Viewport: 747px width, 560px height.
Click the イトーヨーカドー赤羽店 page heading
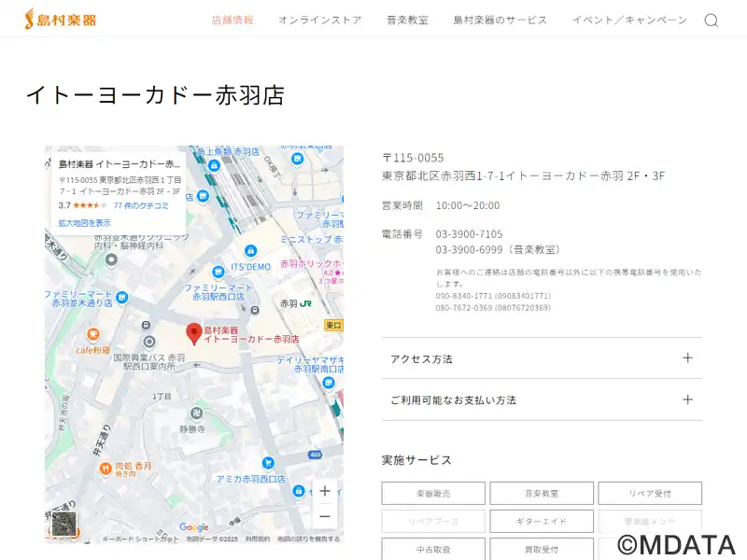click(155, 95)
